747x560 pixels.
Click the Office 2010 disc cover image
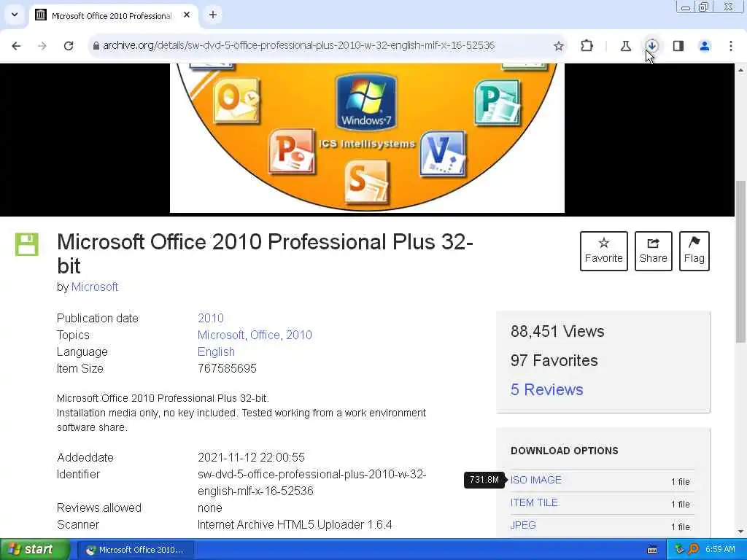click(x=367, y=138)
